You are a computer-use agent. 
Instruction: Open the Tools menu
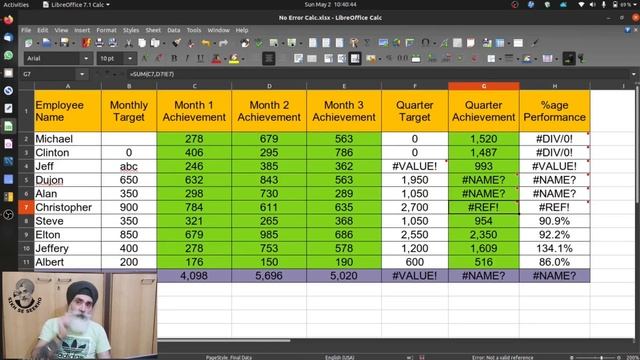(x=194, y=30)
